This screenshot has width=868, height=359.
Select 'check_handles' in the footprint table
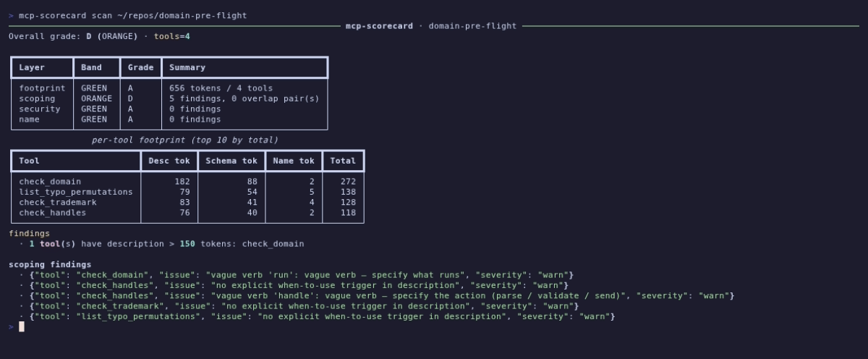coord(53,213)
